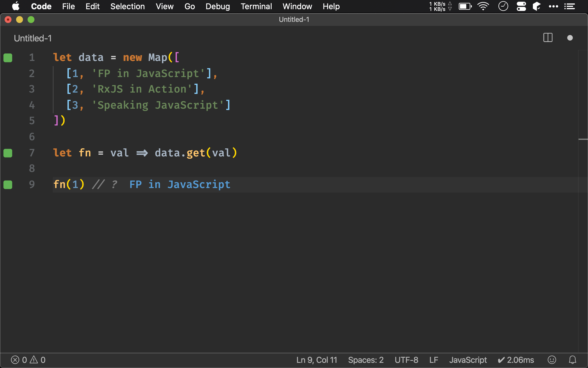Click the blue output FP in JavaScript

pos(180,185)
